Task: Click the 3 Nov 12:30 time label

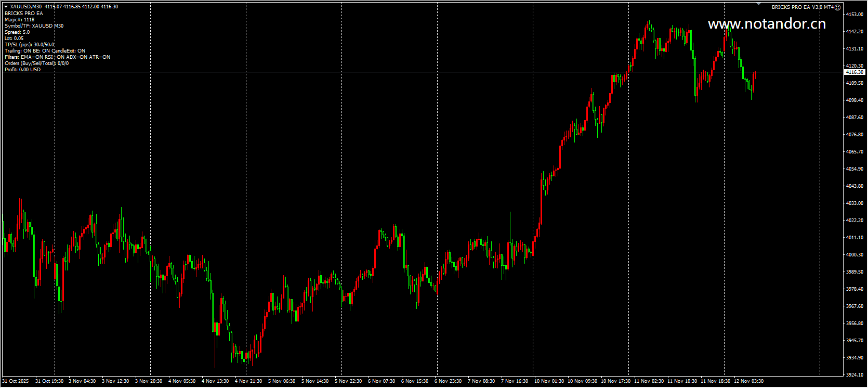Action: coord(115,381)
